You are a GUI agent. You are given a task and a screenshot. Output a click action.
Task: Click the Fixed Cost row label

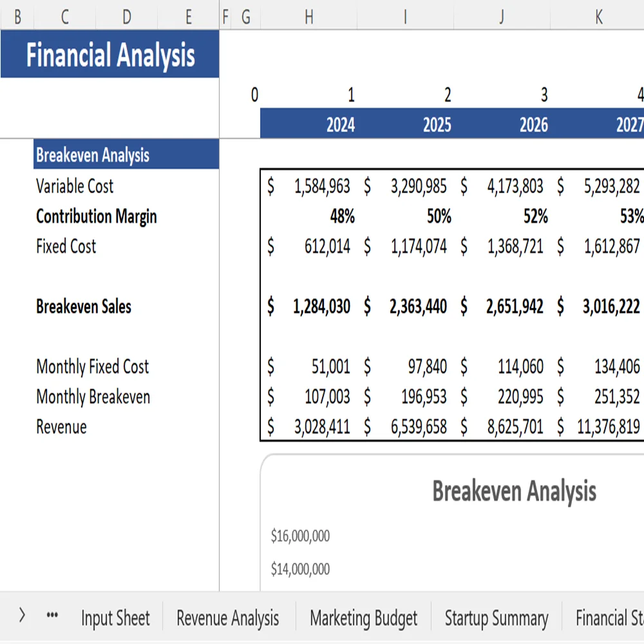(x=66, y=246)
